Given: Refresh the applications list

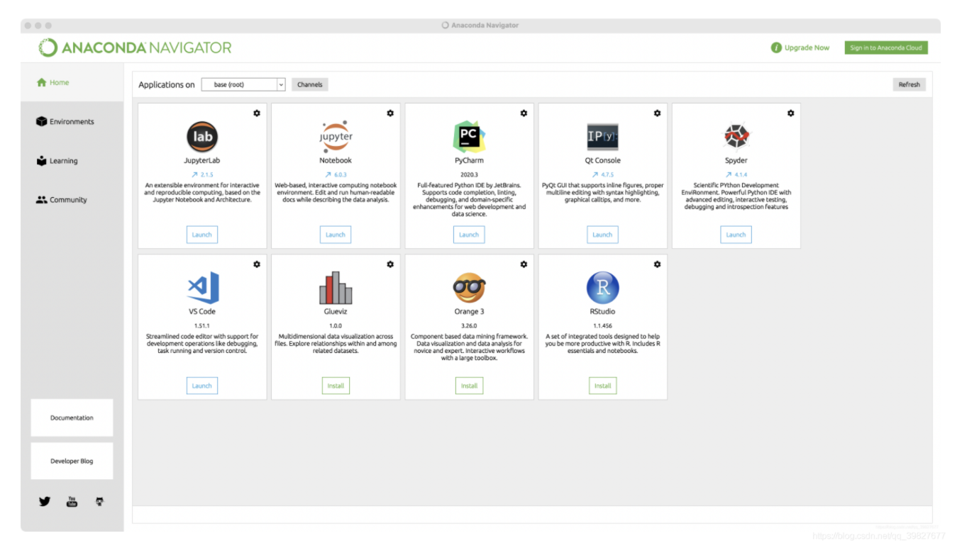Looking at the screenshot, I should [910, 84].
